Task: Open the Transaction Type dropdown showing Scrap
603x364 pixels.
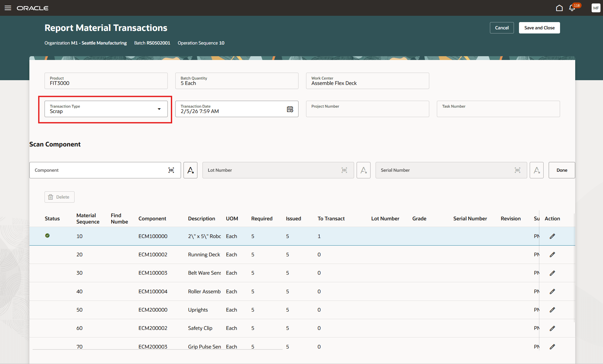Action: pyautogui.click(x=158, y=109)
